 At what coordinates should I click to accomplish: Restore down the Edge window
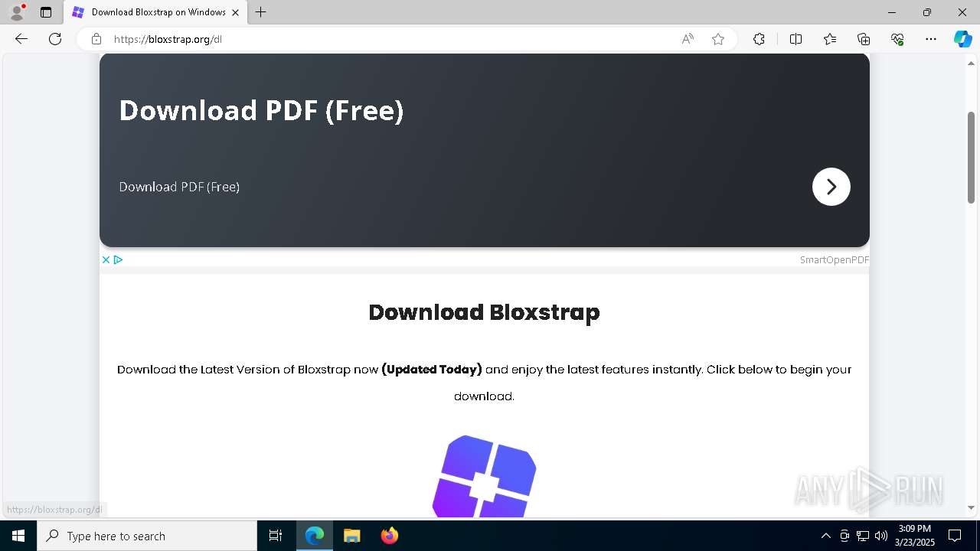pyautogui.click(x=927, y=12)
